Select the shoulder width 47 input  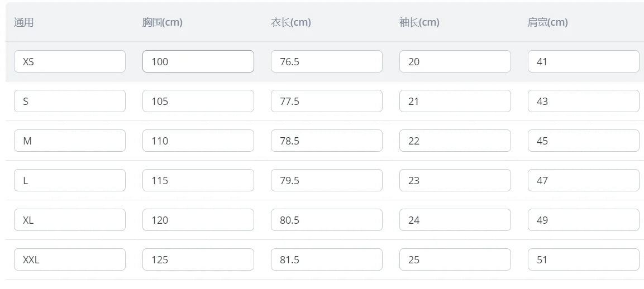583,180
